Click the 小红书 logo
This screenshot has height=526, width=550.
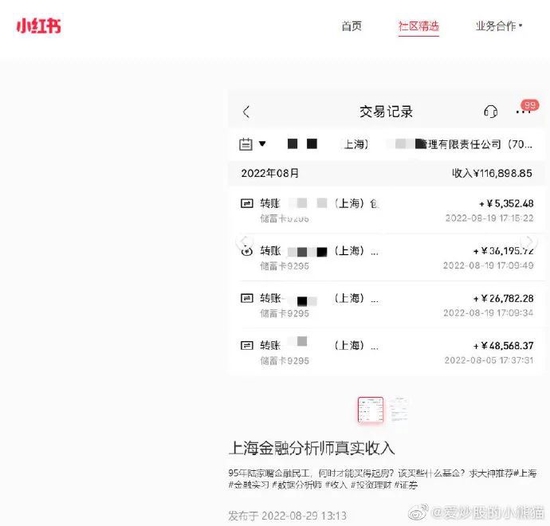click(39, 26)
